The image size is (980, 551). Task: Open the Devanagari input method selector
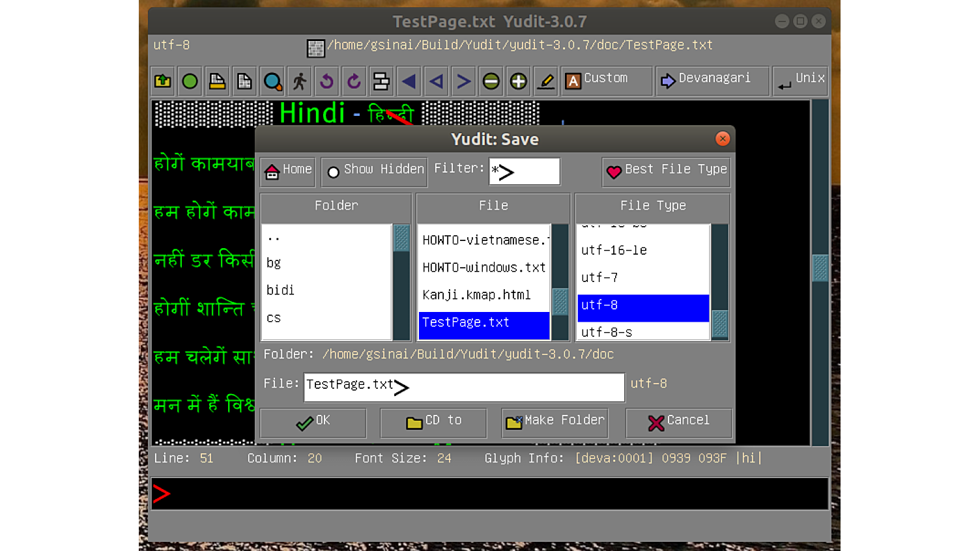(712, 81)
